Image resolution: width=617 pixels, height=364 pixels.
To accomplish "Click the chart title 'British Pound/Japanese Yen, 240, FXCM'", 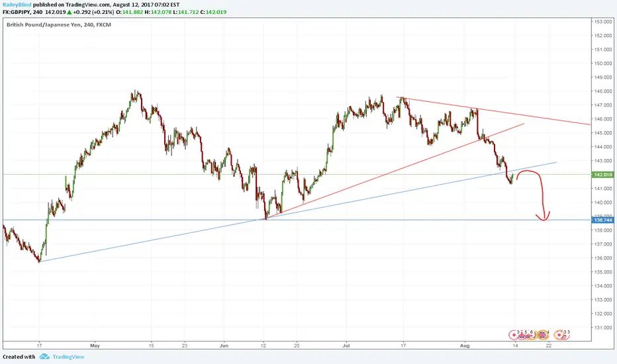I will (x=59, y=24).
